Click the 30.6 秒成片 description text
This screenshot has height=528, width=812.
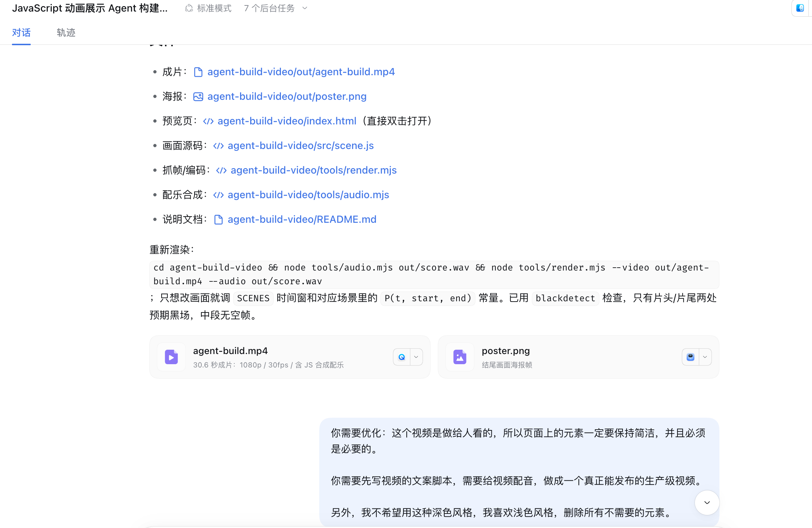coord(268,365)
